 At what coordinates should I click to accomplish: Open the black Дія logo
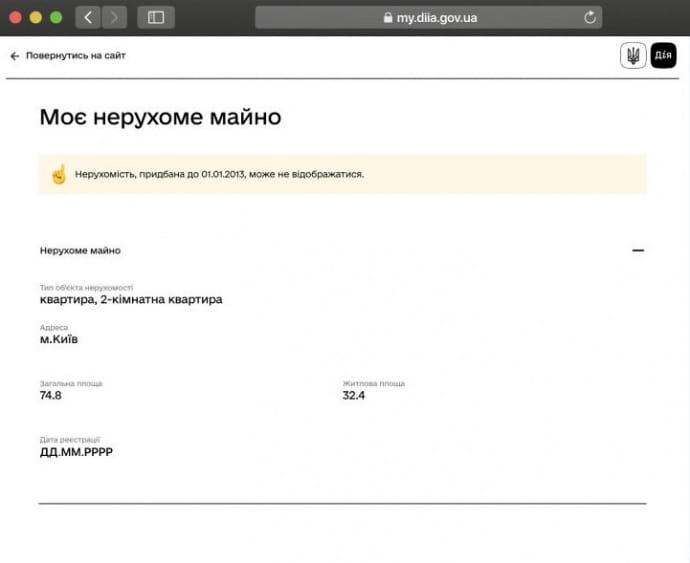tap(663, 56)
